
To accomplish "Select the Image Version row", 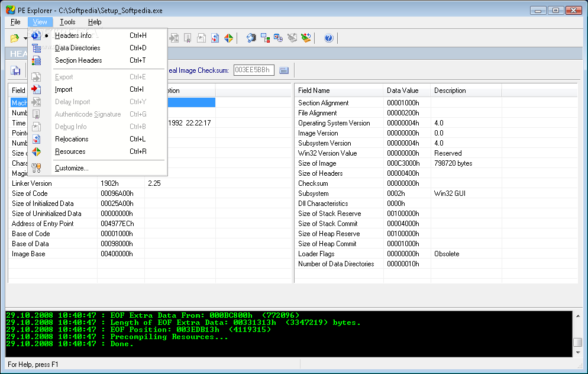I will tap(436, 133).
